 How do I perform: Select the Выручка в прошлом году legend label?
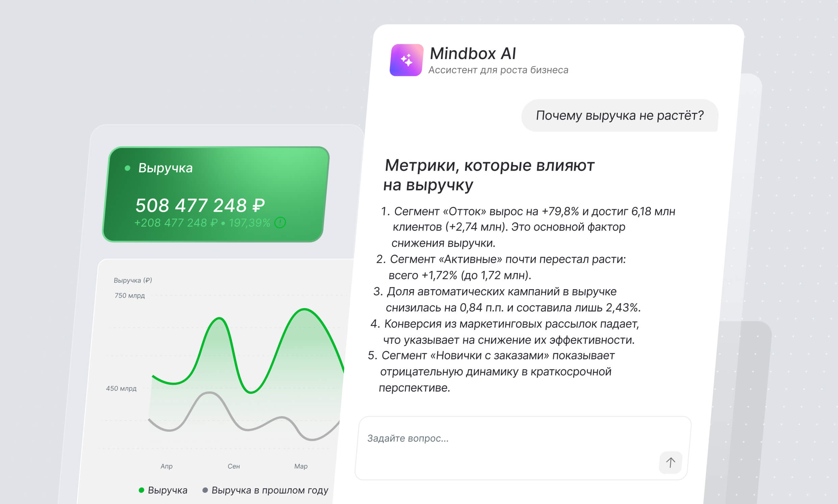270,490
